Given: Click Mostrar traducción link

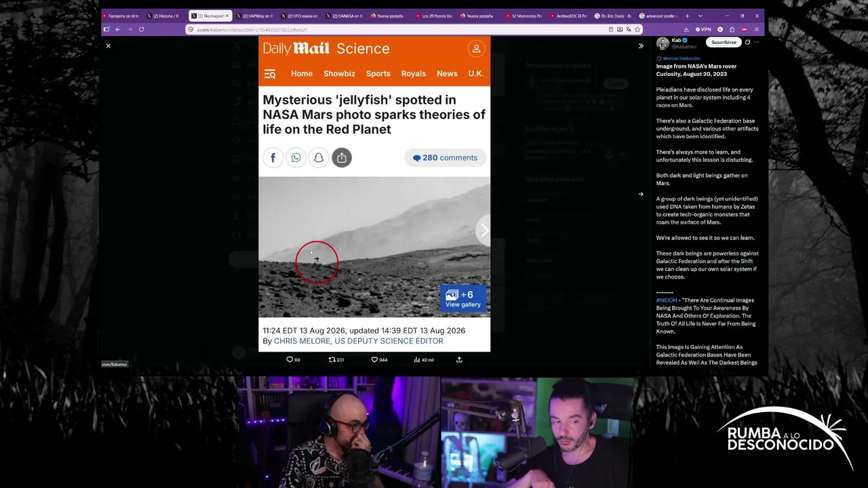Looking at the screenshot, I should tap(682, 59).
